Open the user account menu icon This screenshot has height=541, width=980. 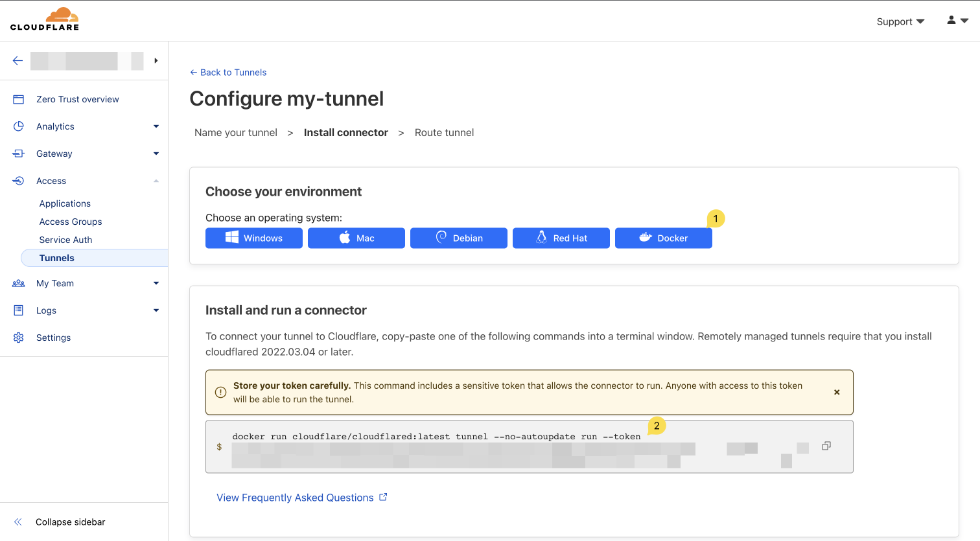(957, 20)
